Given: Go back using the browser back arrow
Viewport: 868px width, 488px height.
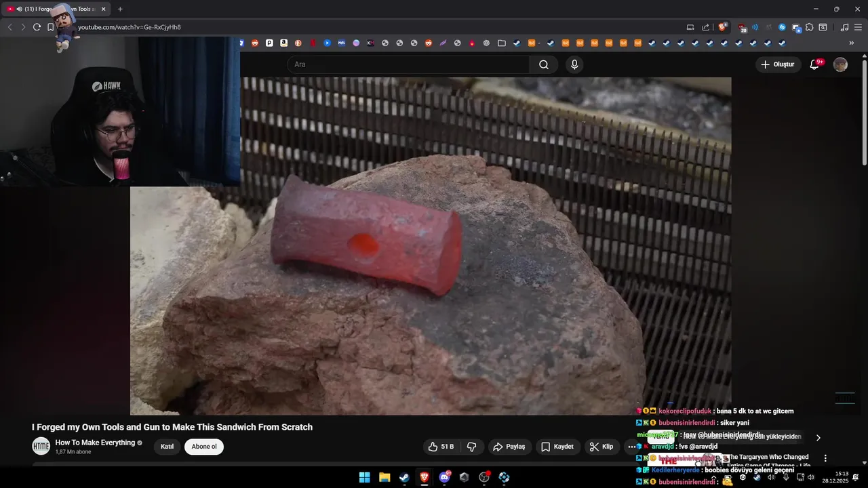Looking at the screenshot, I should pyautogui.click(x=9, y=27).
